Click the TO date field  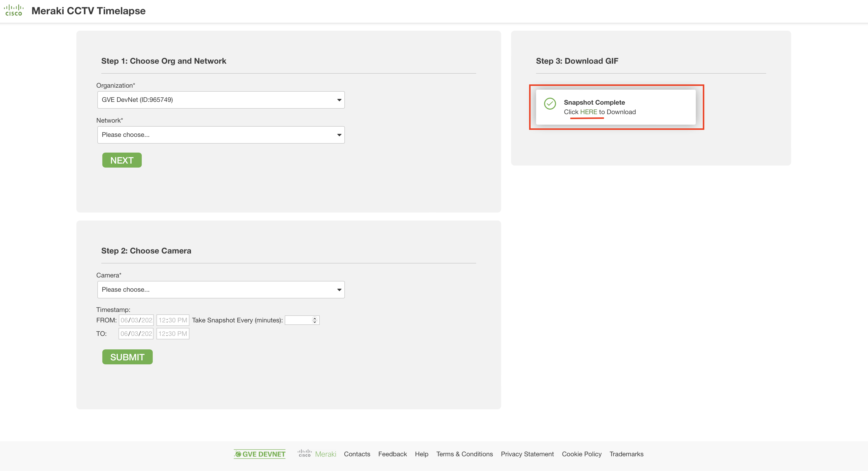(136, 333)
